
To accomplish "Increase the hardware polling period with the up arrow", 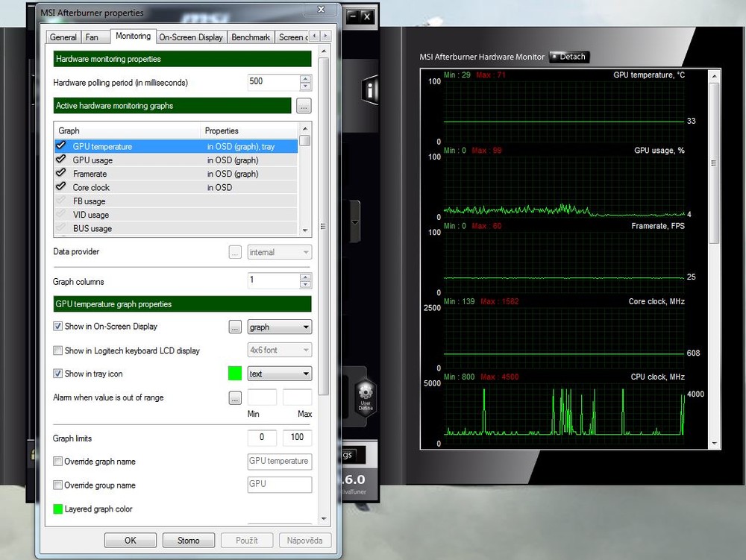I will [x=305, y=78].
